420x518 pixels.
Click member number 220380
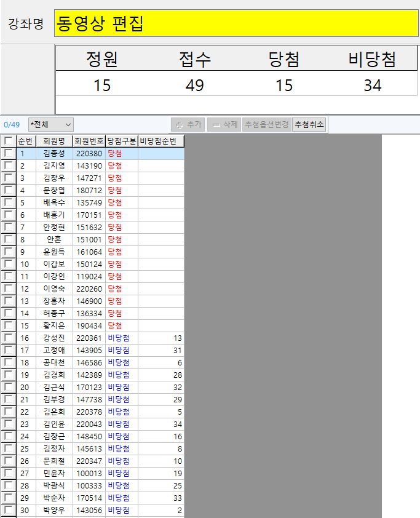89,154
